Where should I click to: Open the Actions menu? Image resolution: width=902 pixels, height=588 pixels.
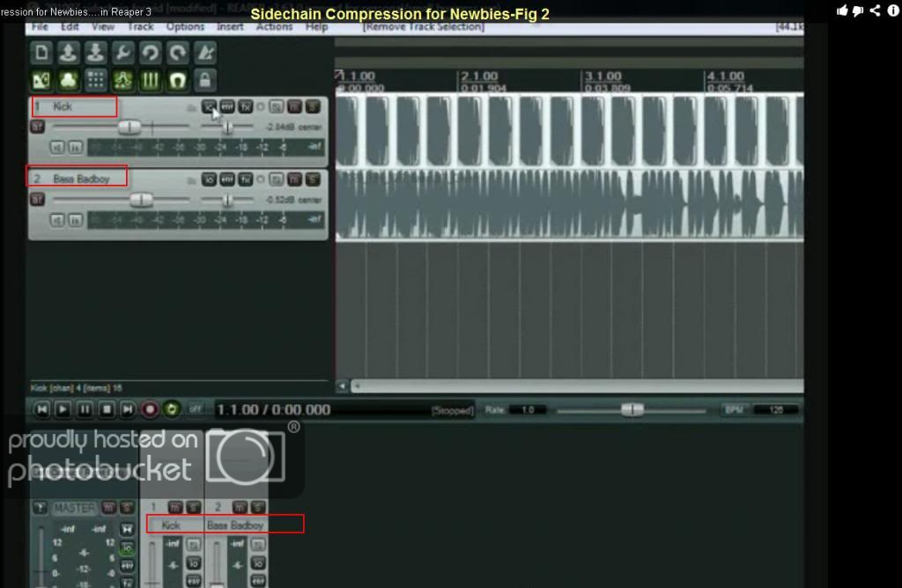[x=275, y=27]
